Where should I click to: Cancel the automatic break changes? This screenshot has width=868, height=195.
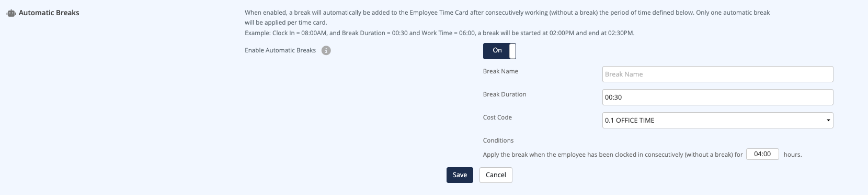point(496,175)
